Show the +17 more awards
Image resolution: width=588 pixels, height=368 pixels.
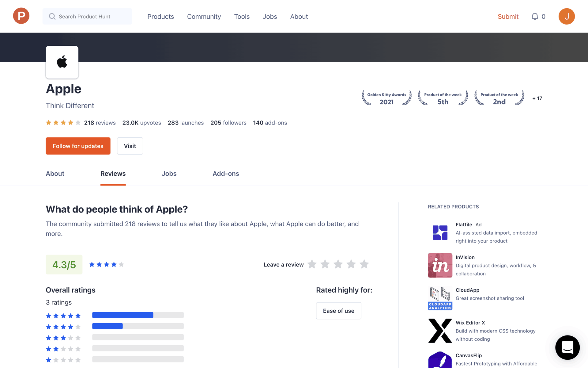(537, 98)
